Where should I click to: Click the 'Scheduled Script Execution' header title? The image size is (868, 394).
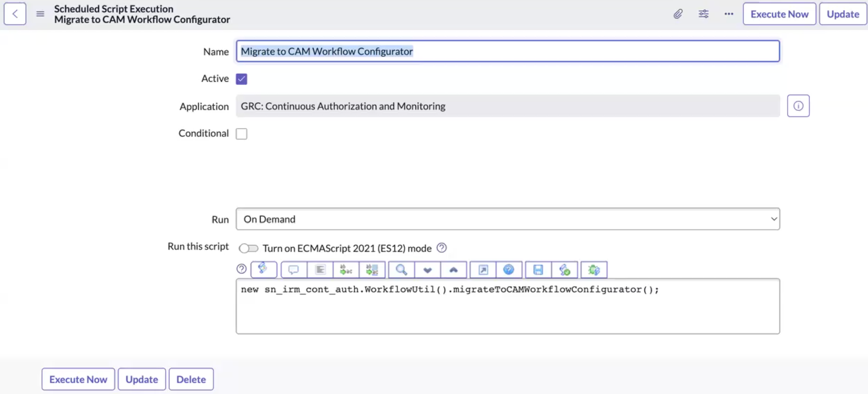coord(114,9)
